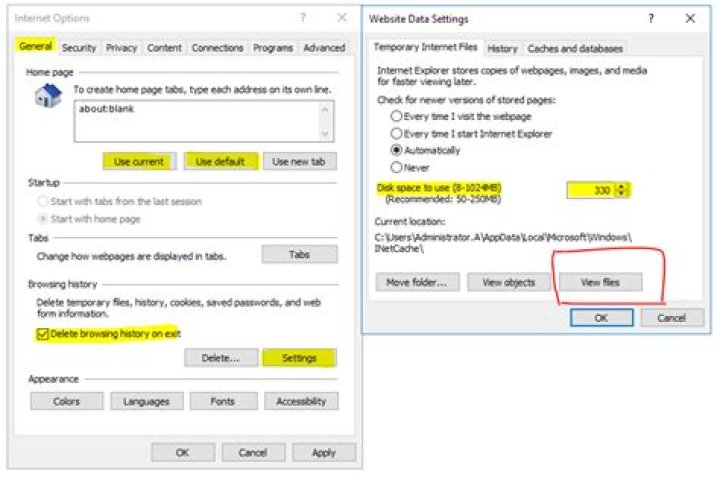Open the Advanced tab

pyautogui.click(x=324, y=48)
